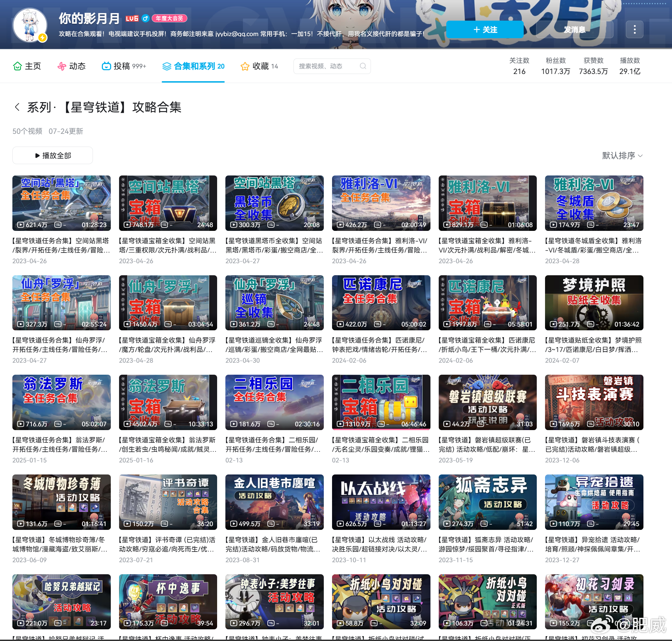The height and width of the screenshot is (641, 672).
Task: Open the 二相乐园 宝箱全收集 thumbnail
Action: [x=381, y=402]
